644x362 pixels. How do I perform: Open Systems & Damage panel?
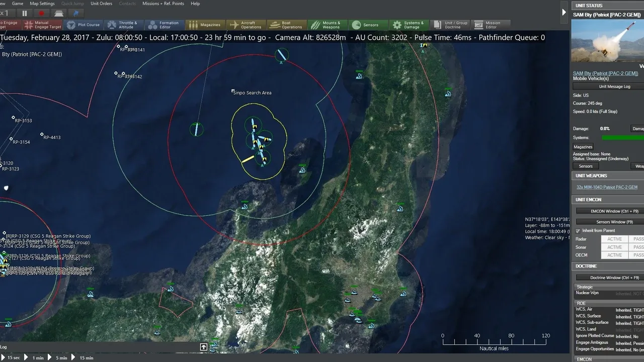pyautogui.click(x=408, y=25)
